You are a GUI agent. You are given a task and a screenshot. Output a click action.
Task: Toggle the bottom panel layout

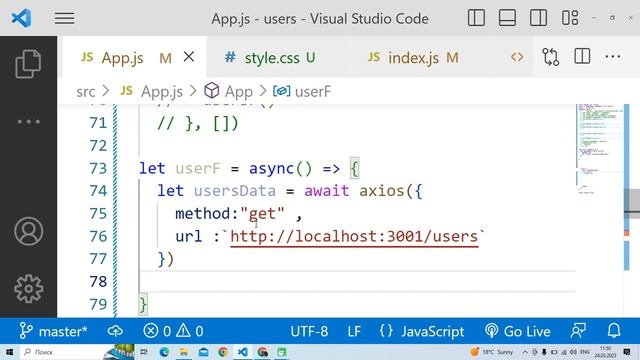pos(507,18)
